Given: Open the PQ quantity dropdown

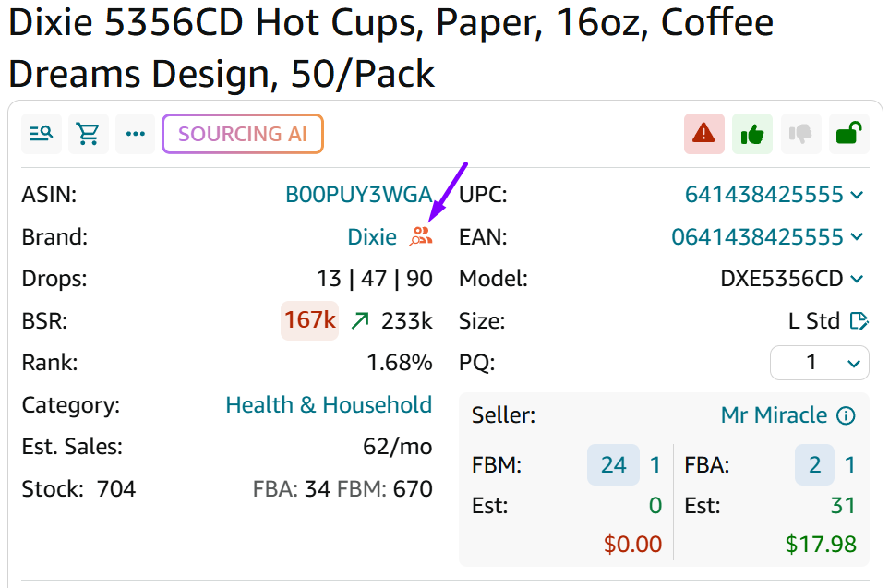Looking at the screenshot, I should [819, 363].
